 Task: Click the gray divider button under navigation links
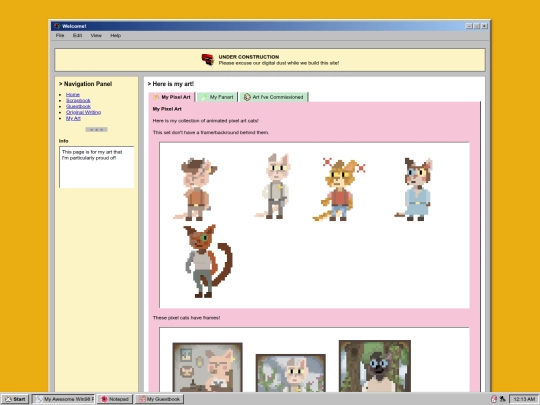[96, 129]
